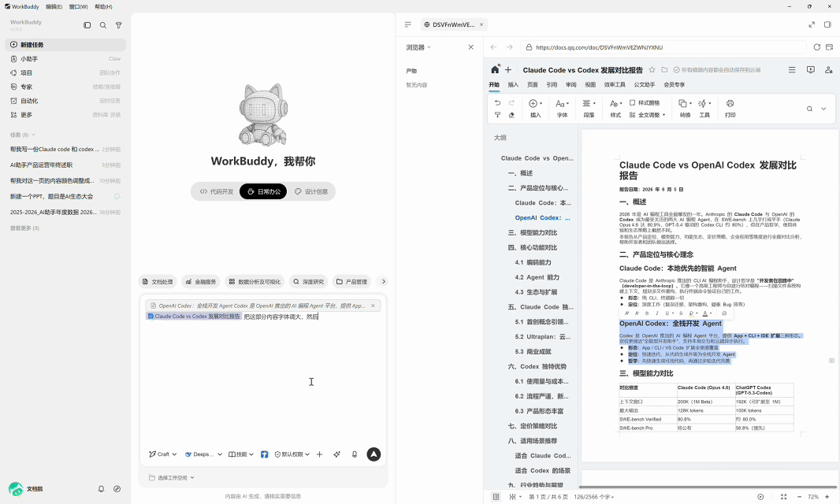Open notifications bell at sidebar bottom

pos(101,489)
